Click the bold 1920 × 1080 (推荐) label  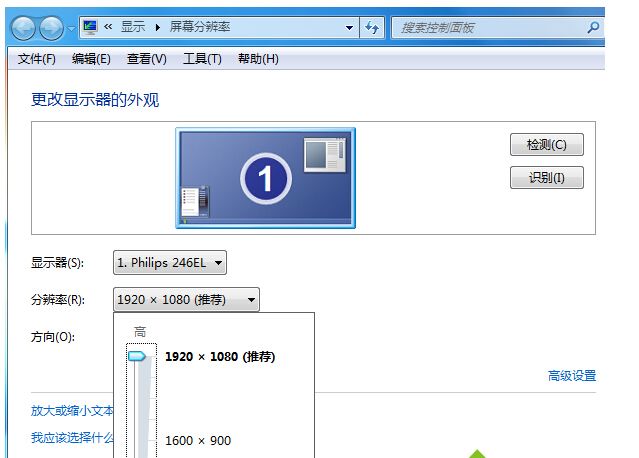pyautogui.click(x=220, y=357)
